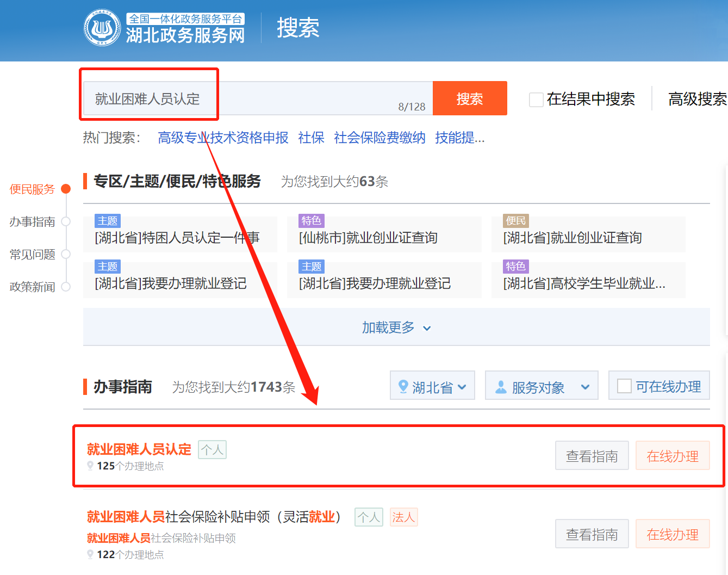
Task: Tick the 可在线办理 checkbox
Action: click(x=624, y=386)
